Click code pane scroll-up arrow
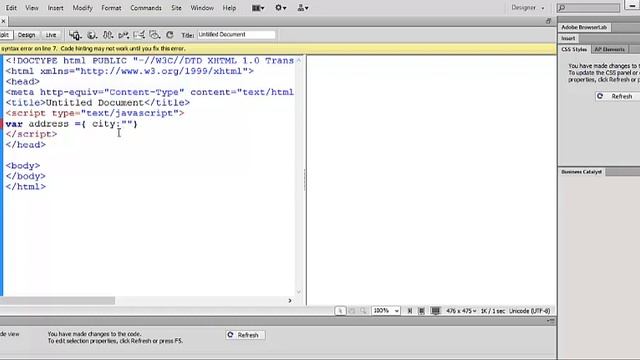 tap(299, 60)
